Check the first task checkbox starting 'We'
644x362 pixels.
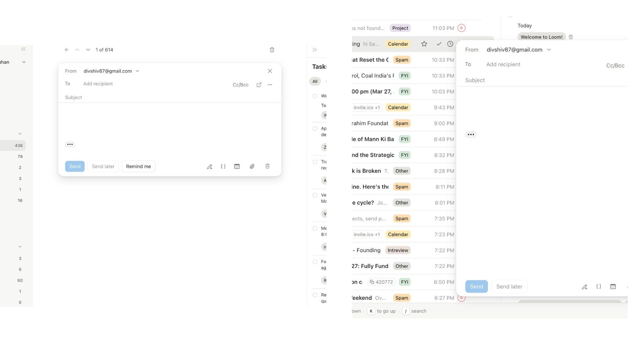(x=315, y=96)
